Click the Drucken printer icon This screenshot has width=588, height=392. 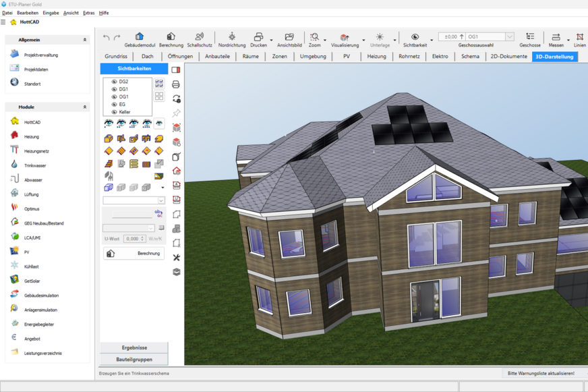[260, 35]
